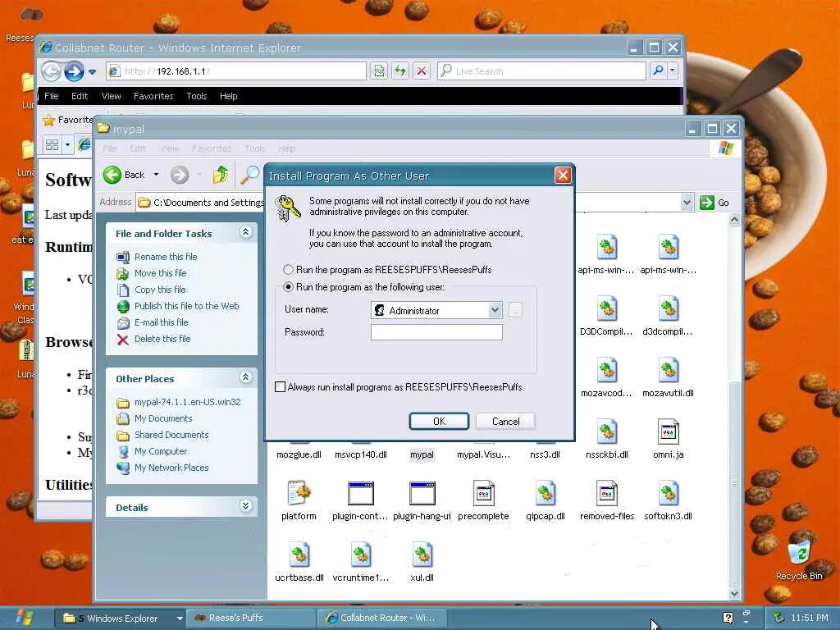Open the Favorites menu in Internet Explorer
The height and width of the screenshot is (630, 840).
coord(153,96)
